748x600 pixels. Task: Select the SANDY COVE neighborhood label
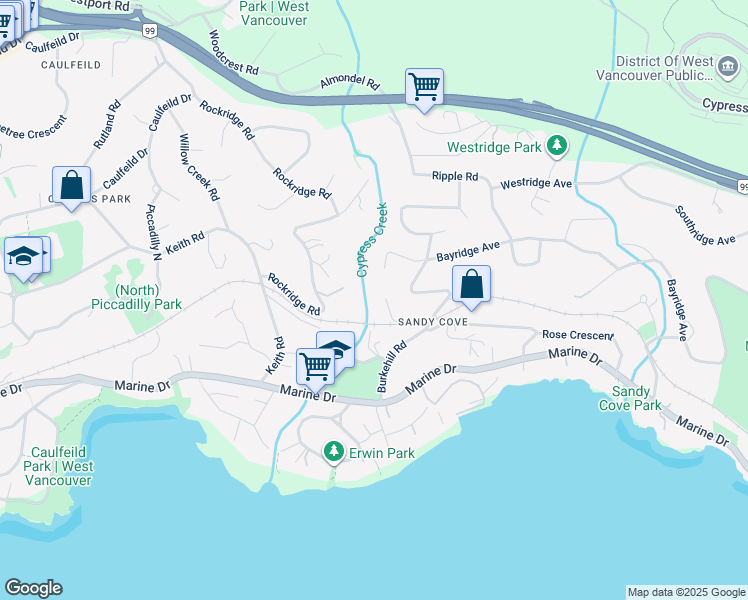coord(433,322)
